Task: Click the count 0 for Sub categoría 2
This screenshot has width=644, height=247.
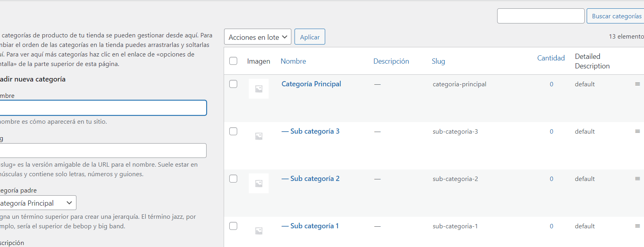Action: (551, 179)
